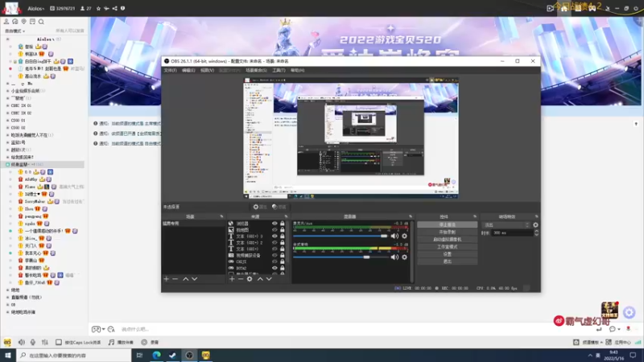
Task: Click the YY chat message input field
Action: [x=353, y=329]
